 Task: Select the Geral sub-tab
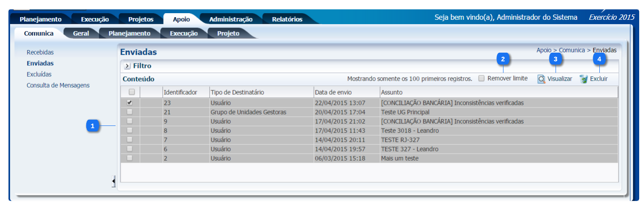(81, 33)
